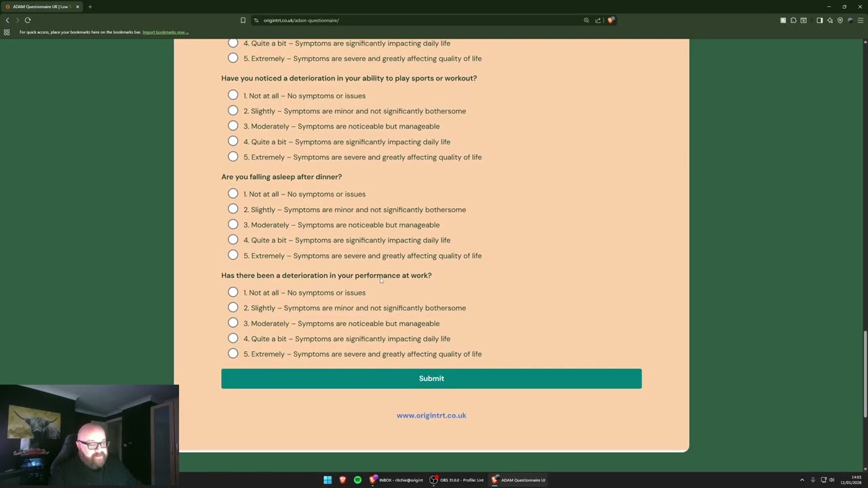868x488 pixels.
Task: Open the Windows Start menu
Action: [x=328, y=480]
